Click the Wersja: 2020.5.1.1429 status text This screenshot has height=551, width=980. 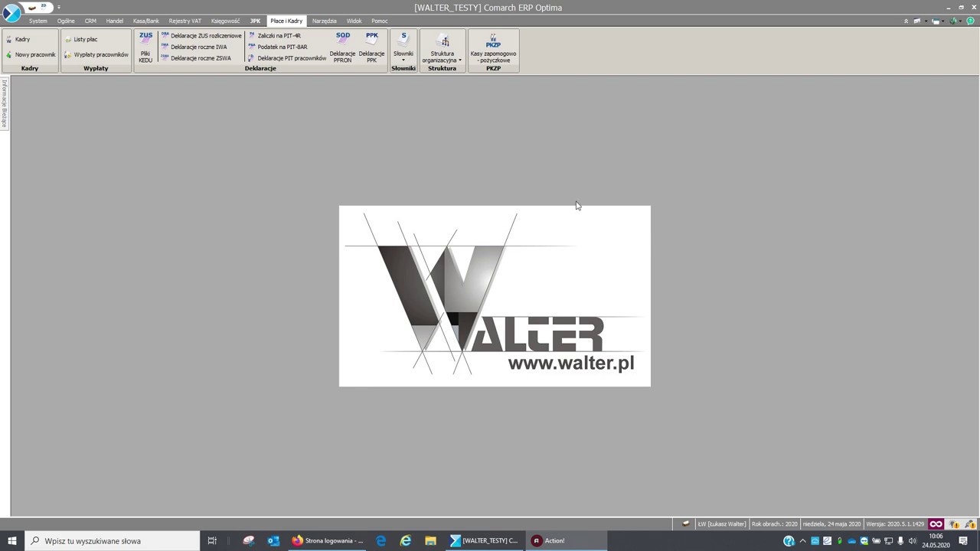pos(895,524)
